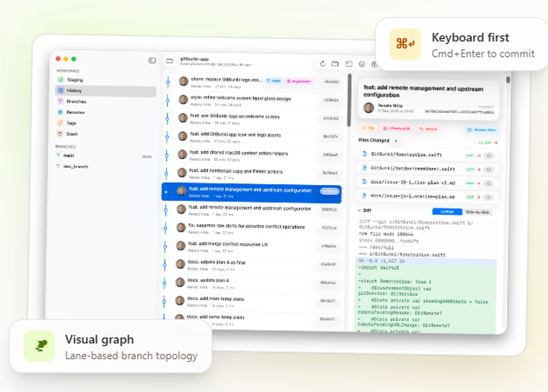This screenshot has height=392, width=548.
Task: Collapse the Diff section chevron
Action: [359, 211]
